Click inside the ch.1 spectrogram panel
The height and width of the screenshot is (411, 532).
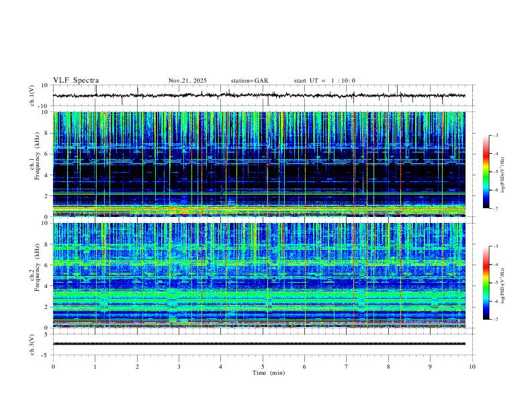259,164
